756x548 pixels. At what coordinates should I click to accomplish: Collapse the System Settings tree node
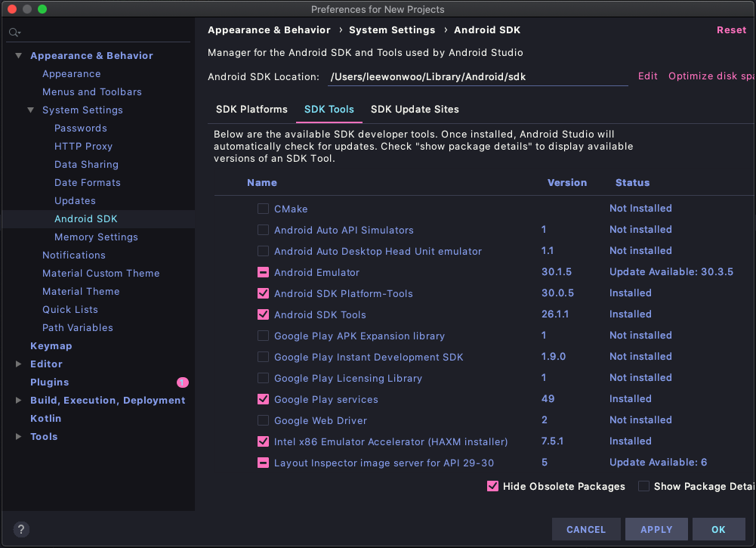[x=30, y=110]
